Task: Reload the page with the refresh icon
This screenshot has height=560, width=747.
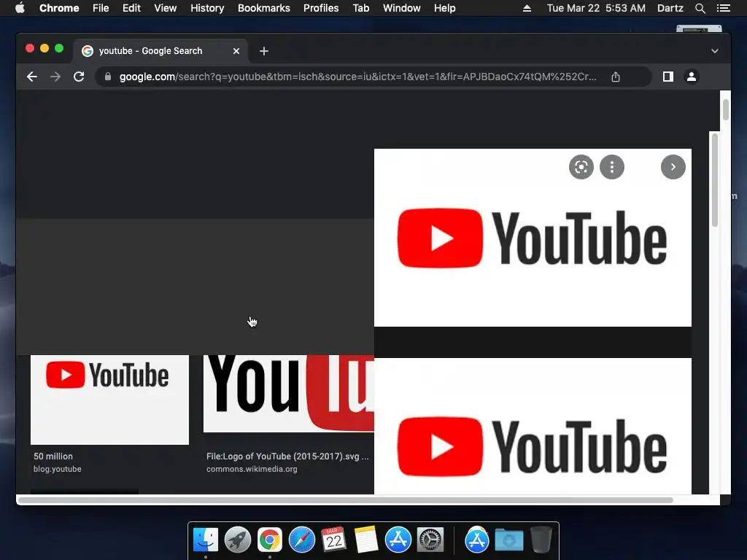Action: click(x=79, y=77)
